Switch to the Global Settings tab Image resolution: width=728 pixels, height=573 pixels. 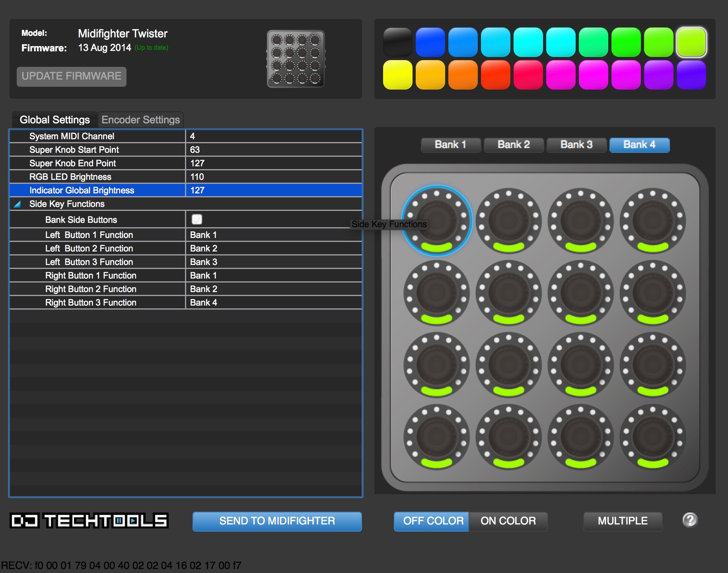[x=55, y=120]
